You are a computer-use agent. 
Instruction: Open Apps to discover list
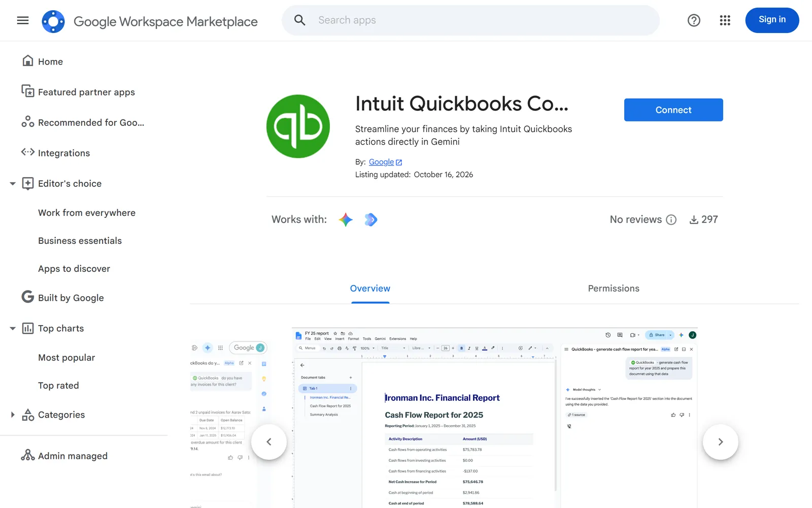point(74,269)
